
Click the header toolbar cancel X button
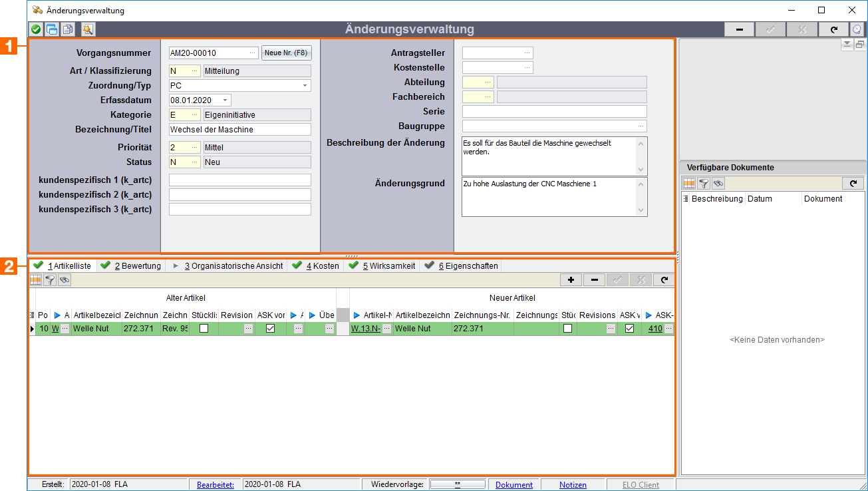[x=802, y=29]
